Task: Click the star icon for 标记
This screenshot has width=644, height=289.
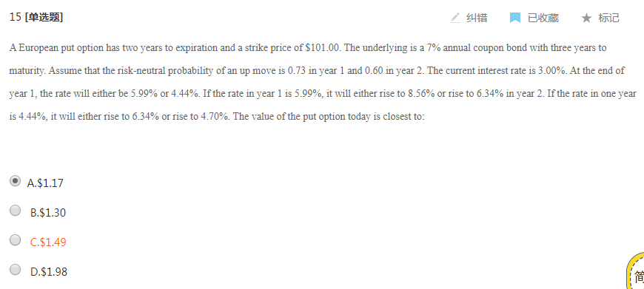Action: pyautogui.click(x=586, y=18)
